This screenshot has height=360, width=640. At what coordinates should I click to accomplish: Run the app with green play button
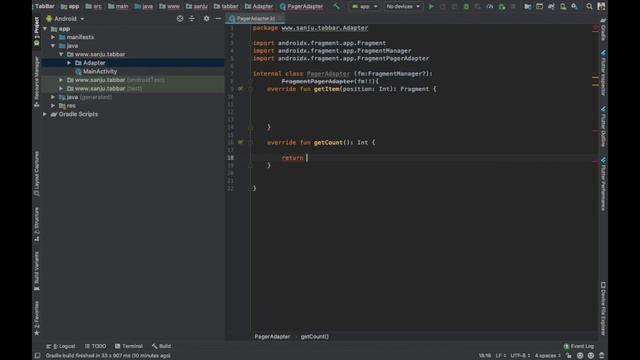pos(431,7)
